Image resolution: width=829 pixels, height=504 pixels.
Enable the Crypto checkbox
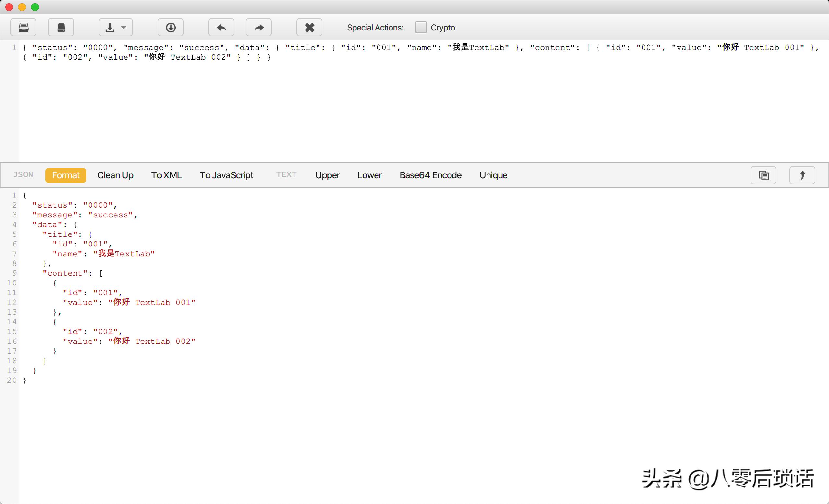[x=421, y=27]
